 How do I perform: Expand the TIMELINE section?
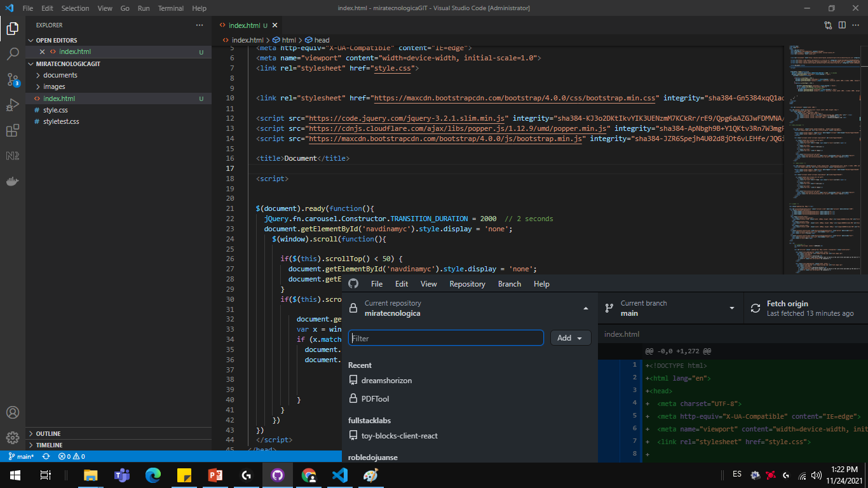[x=118, y=445]
